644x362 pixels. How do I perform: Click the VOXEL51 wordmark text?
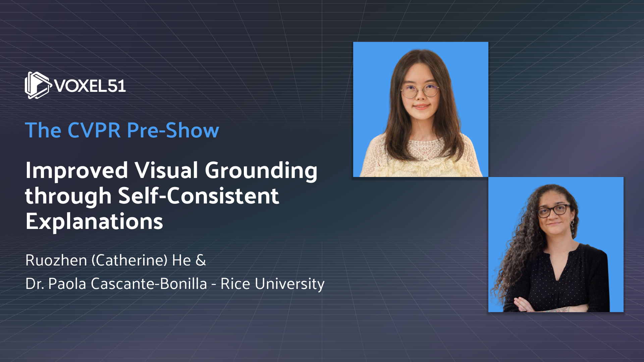(90, 86)
